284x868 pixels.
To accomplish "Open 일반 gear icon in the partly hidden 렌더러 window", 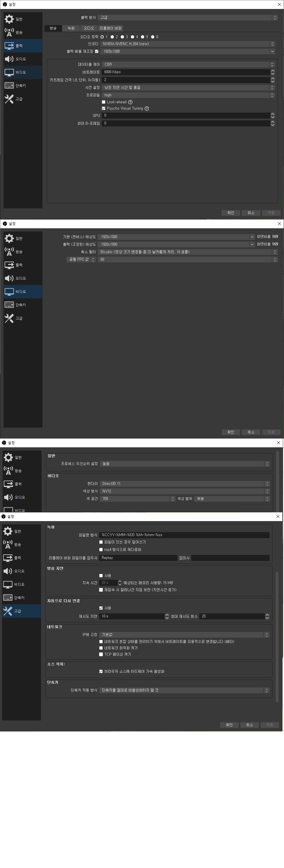I will point(8,457).
